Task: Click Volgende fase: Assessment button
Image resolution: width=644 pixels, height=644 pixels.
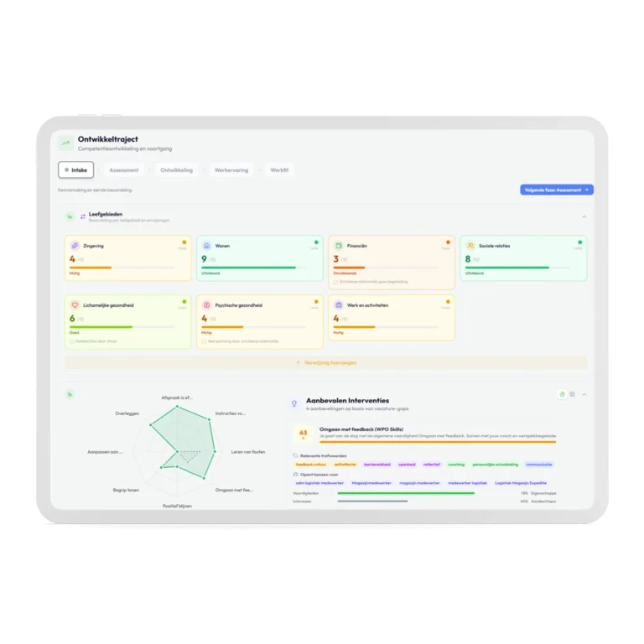Action: tap(557, 190)
